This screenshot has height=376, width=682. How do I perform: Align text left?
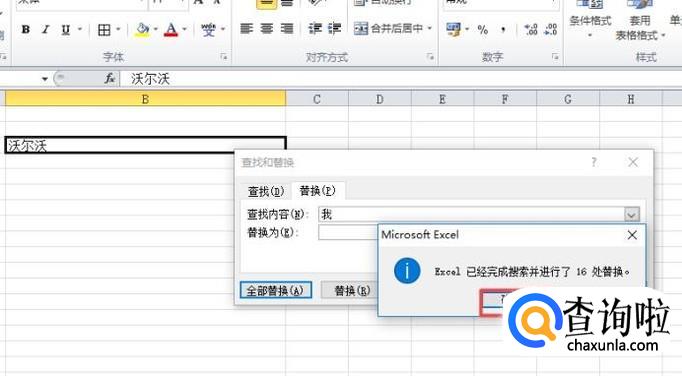tap(247, 29)
